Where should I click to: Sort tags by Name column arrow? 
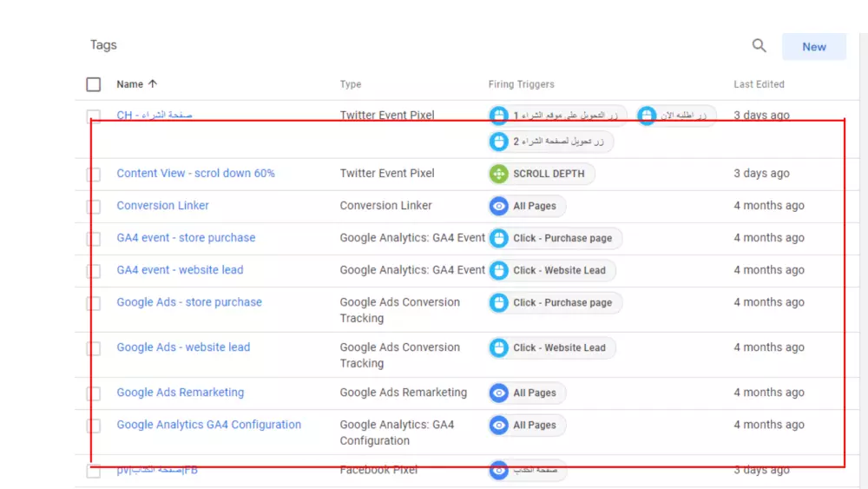[x=153, y=84]
